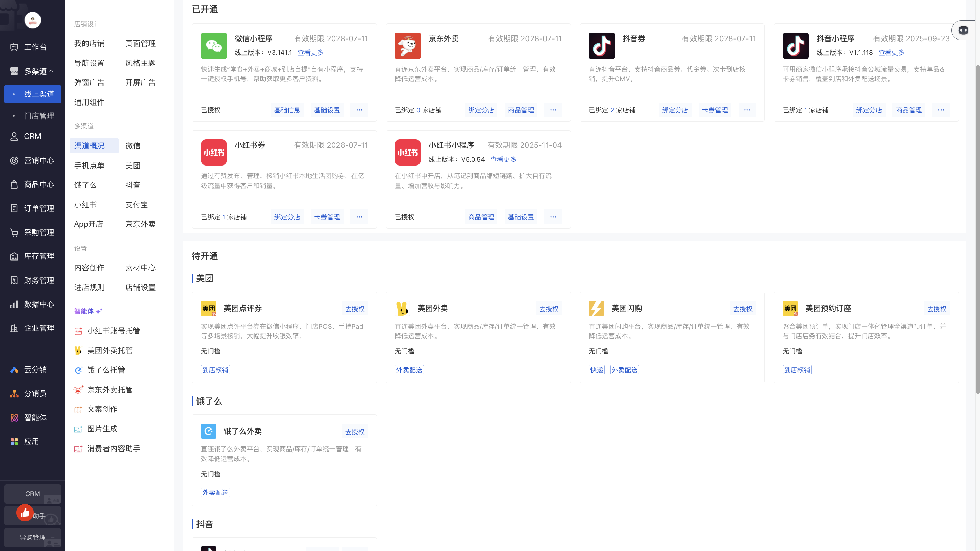Click the Douyin voucher TikTok icon
The width and height of the screenshot is (980, 551).
pos(601,46)
